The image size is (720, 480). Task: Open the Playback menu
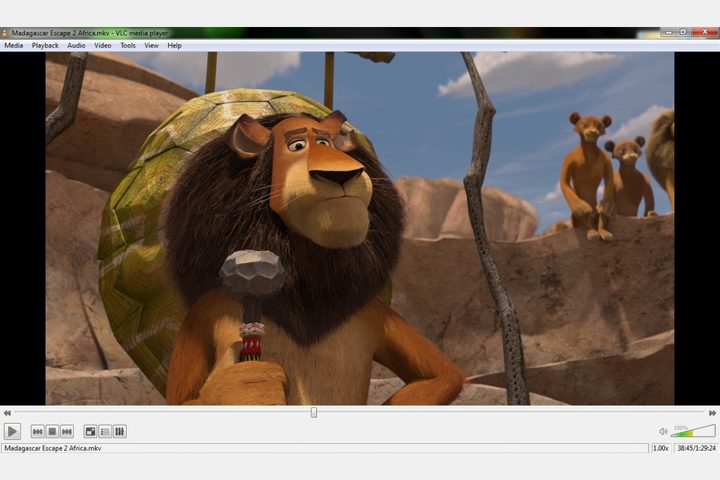(x=45, y=45)
